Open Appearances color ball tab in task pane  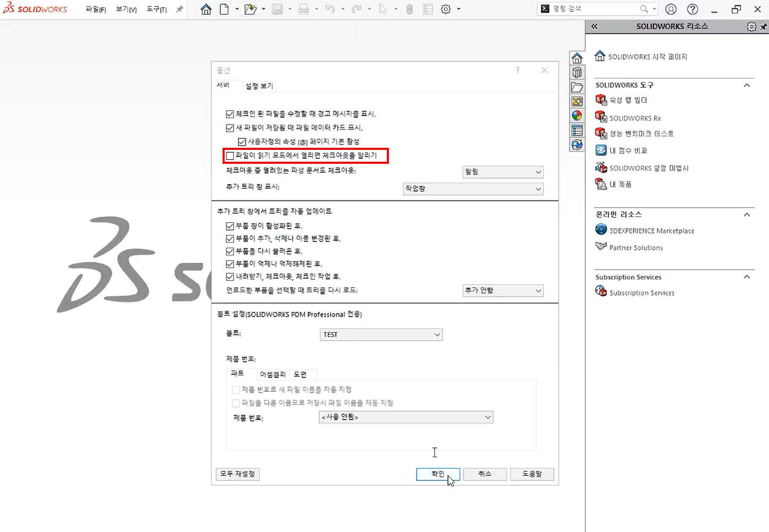[x=577, y=116]
